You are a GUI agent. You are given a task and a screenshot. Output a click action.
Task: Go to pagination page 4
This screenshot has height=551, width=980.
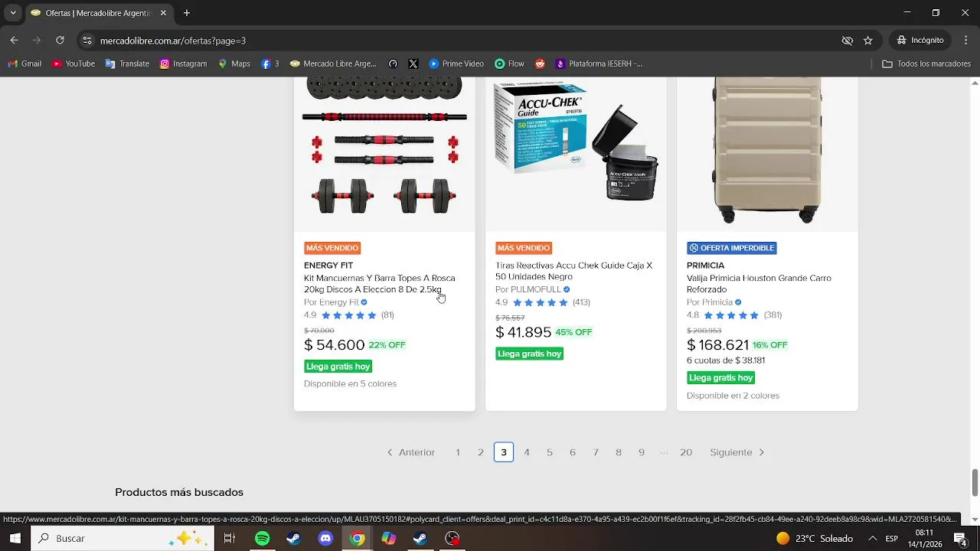pyautogui.click(x=527, y=452)
